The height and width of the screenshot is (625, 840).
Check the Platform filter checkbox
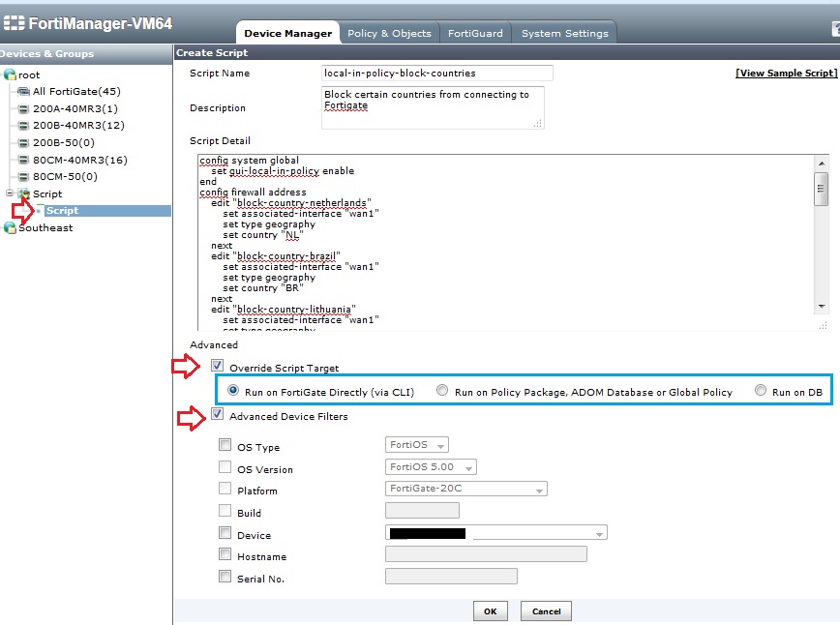coord(225,489)
